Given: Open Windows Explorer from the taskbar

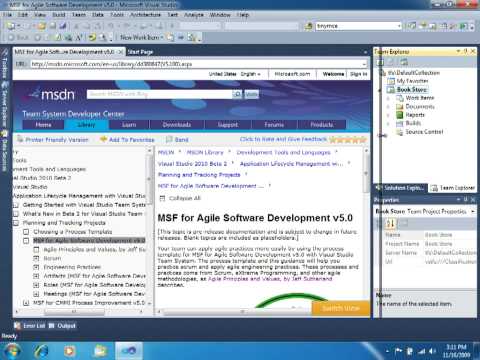Looking at the screenshot, I should tap(100, 351).
